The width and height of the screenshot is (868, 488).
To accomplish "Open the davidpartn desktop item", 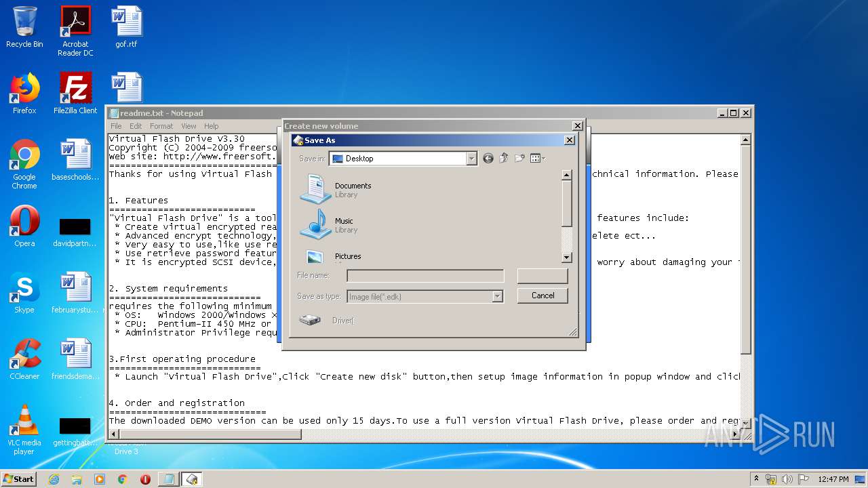I will click(75, 231).
